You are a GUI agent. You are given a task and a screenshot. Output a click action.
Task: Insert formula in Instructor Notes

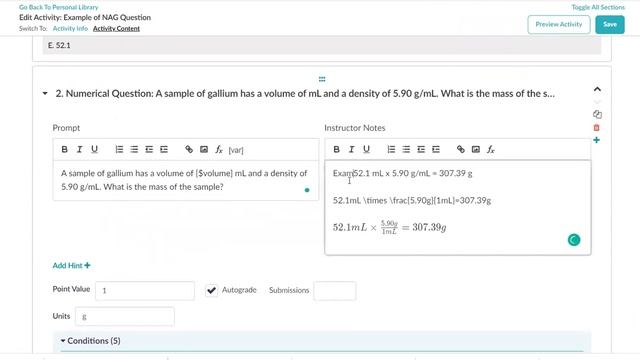pyautogui.click(x=491, y=149)
